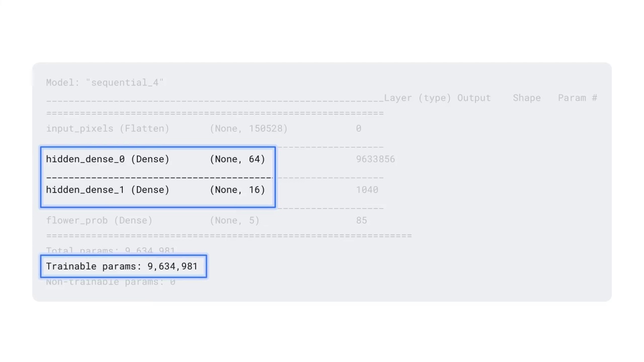Click the (None, 150528) output shape
The height and width of the screenshot is (362, 644).
coord(249,129)
